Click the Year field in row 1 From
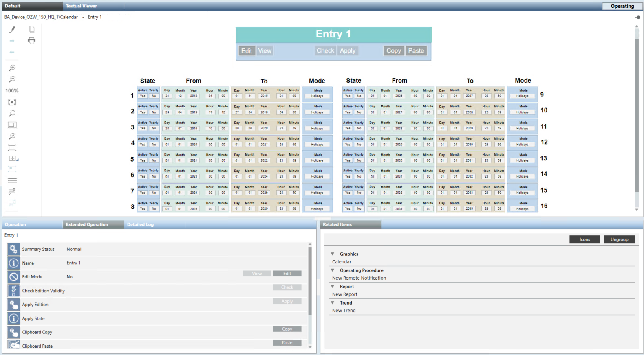 (x=194, y=96)
